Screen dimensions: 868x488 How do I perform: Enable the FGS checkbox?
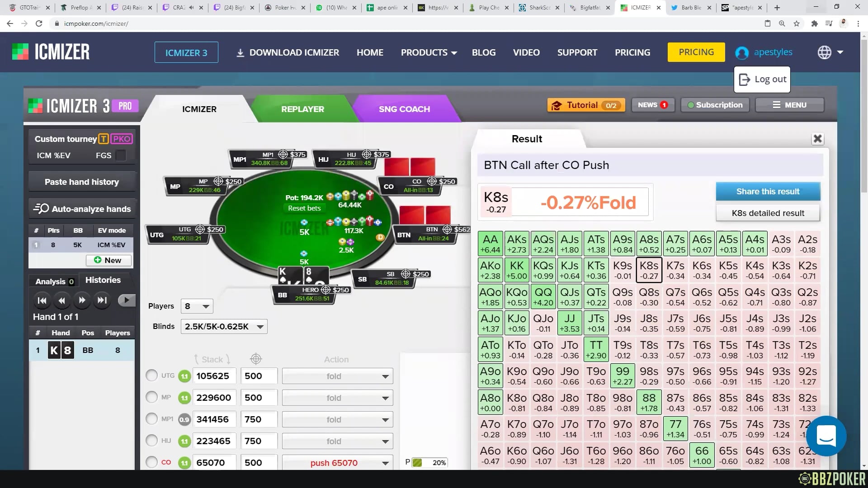click(120, 155)
